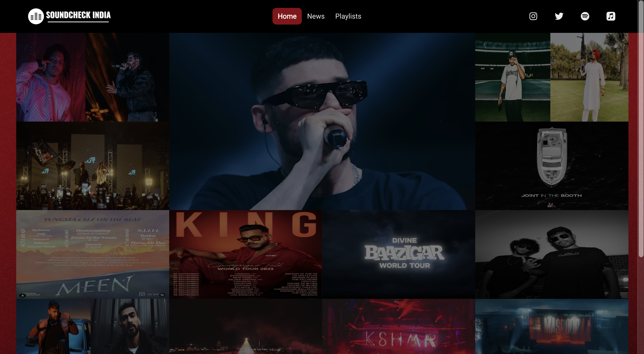Open the dark night pyramid stage tile
The height and width of the screenshot is (354, 644).
point(246,326)
